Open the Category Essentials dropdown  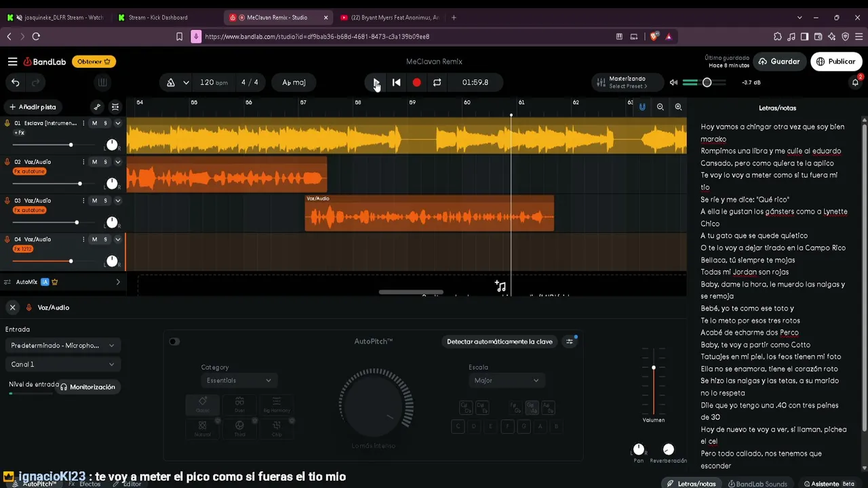pyautogui.click(x=239, y=381)
